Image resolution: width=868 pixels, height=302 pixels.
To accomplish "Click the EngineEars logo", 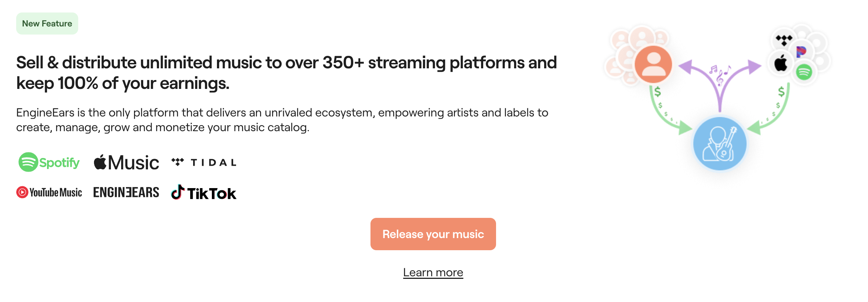I will click(126, 192).
